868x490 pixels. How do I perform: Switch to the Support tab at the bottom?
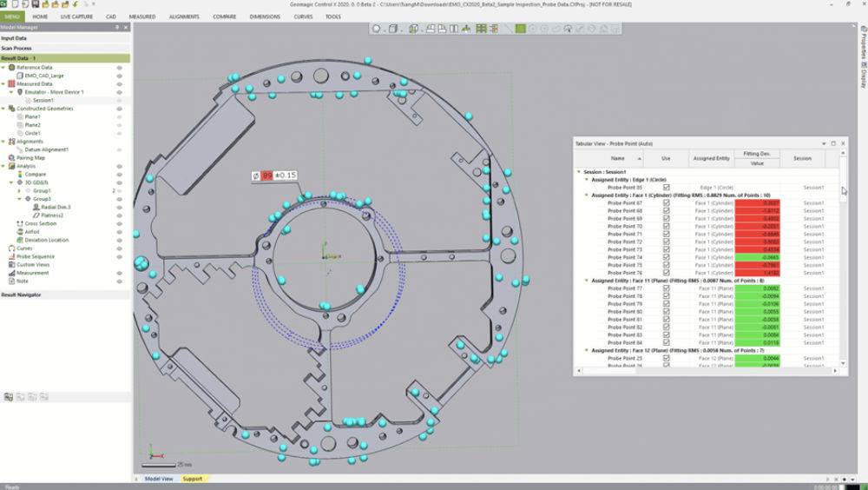coord(192,479)
